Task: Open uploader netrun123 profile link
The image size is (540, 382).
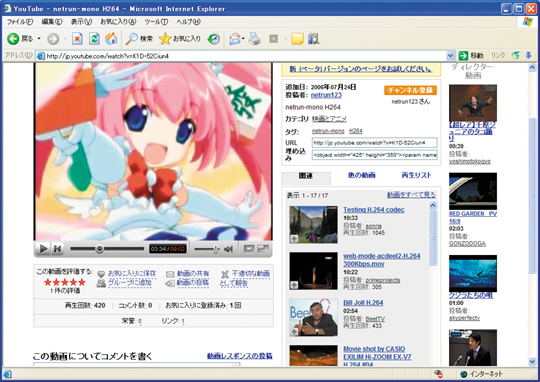Action: tap(326, 95)
